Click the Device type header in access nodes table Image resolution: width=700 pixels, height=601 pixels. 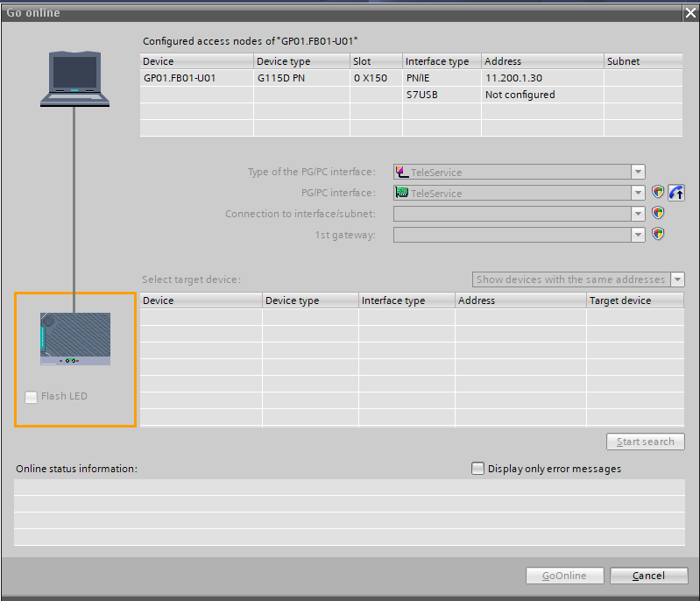click(x=301, y=61)
